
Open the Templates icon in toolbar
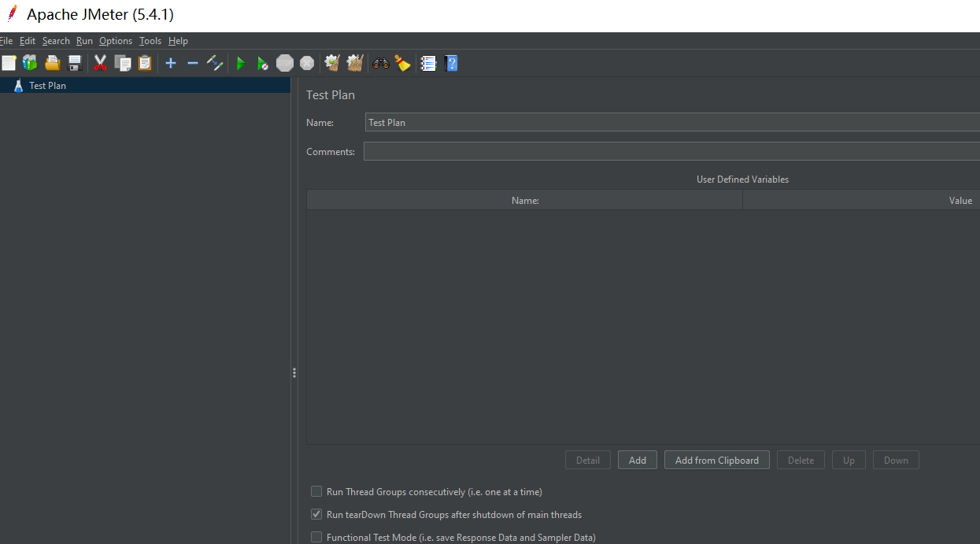[30, 63]
